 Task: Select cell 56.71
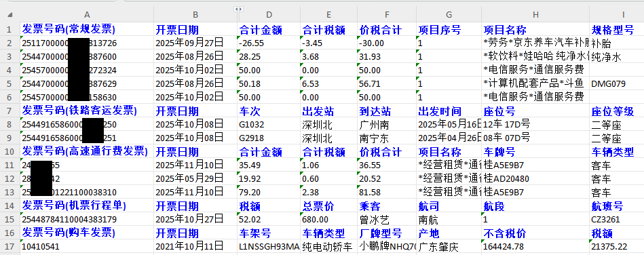pyautogui.click(x=387, y=84)
